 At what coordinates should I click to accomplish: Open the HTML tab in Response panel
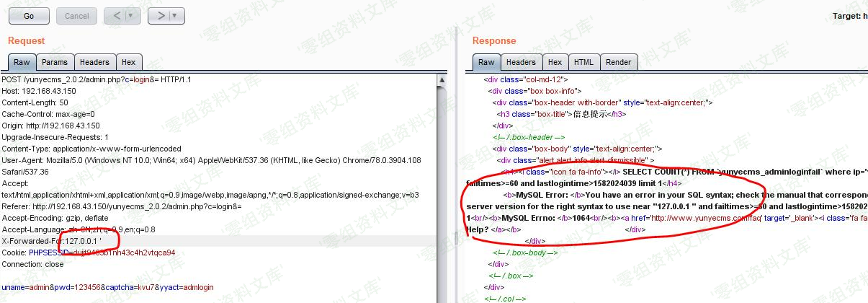pos(583,63)
